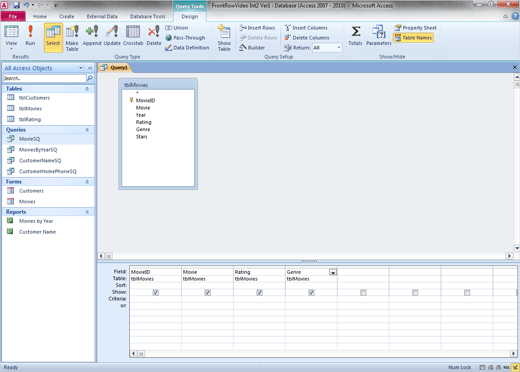Switch to the Home ribbon tab
Image resolution: width=520 pixels, height=372 pixels.
[40, 16]
